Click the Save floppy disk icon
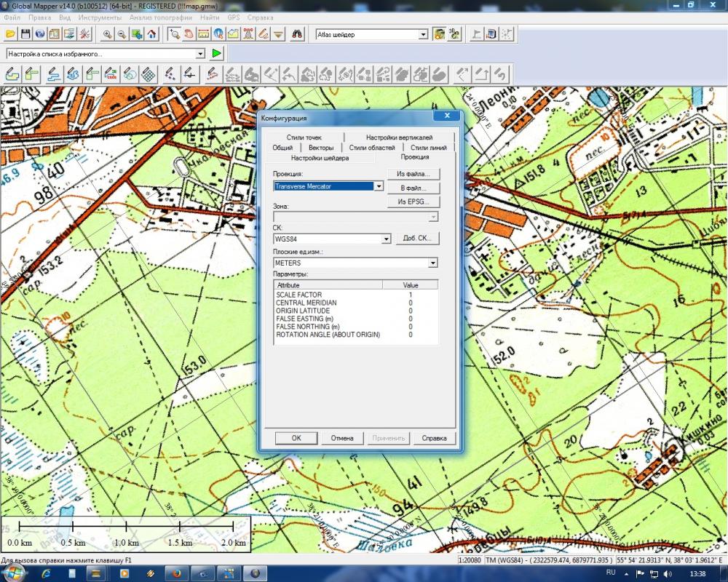The height and width of the screenshot is (582, 728). tap(25, 34)
